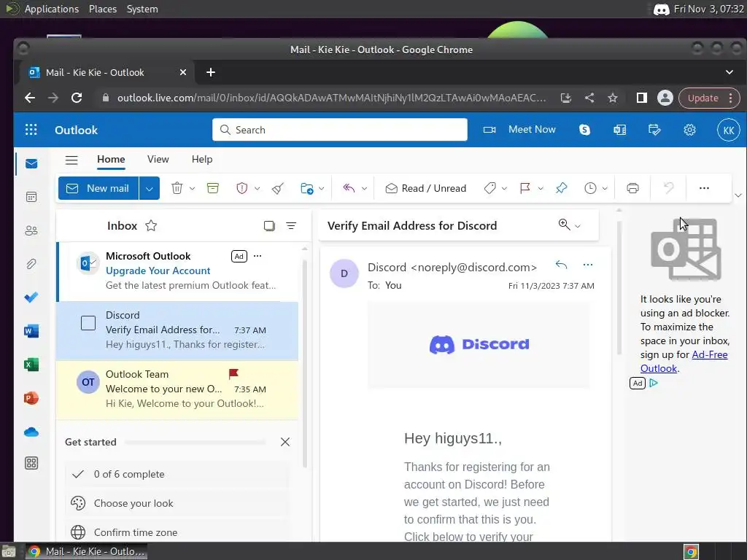Open the translator icon in header
This screenshot has width=747, height=560.
click(620, 130)
